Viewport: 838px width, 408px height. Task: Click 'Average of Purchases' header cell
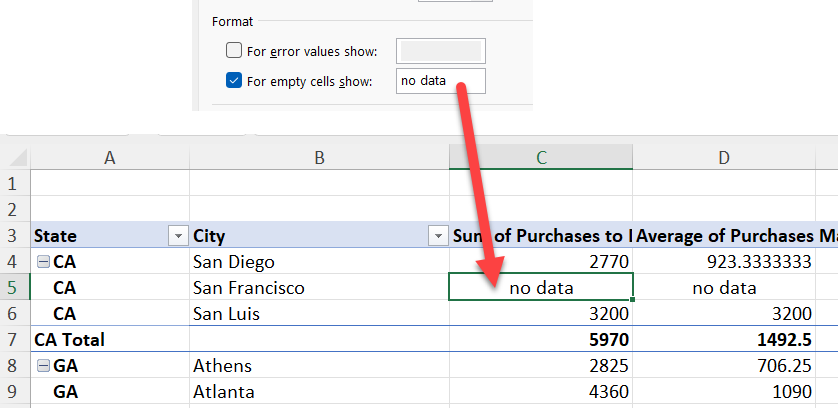click(724, 235)
